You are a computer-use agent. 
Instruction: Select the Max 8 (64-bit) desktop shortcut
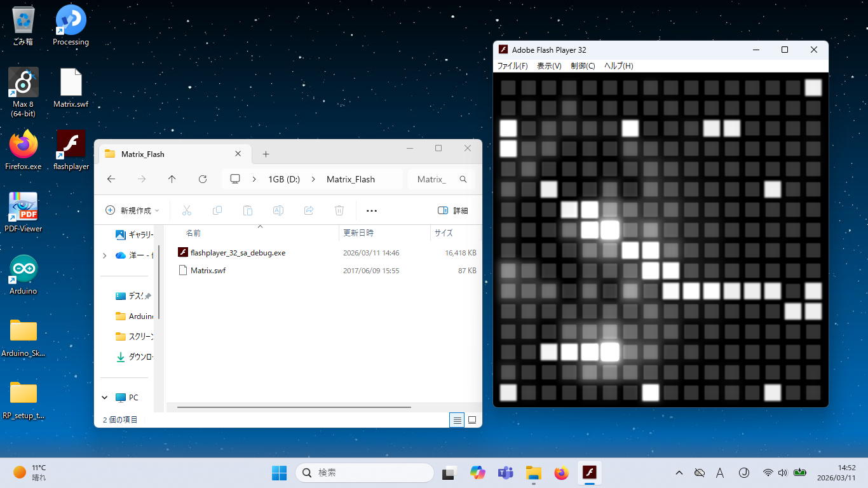coord(24,92)
